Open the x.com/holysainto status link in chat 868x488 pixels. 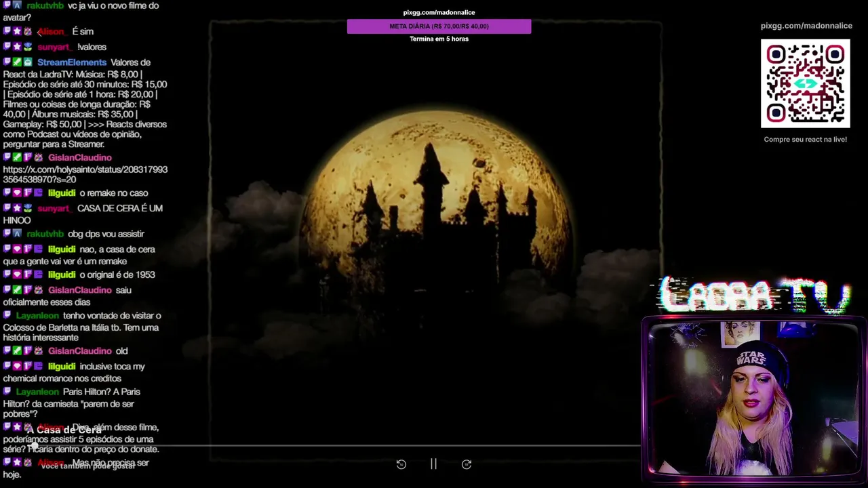(85, 175)
